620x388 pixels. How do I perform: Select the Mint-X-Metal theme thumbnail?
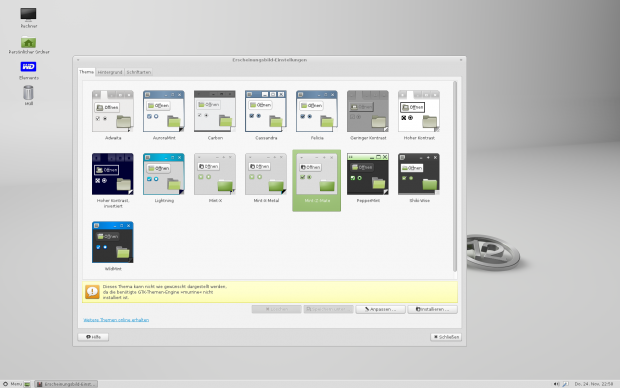coord(266,174)
